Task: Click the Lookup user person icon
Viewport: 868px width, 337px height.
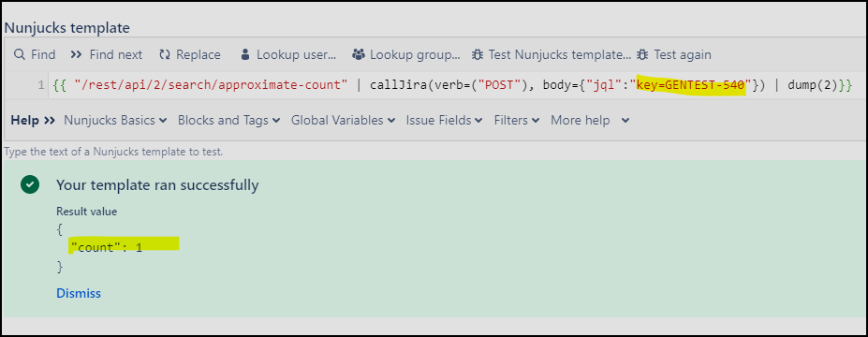Action: click(245, 55)
